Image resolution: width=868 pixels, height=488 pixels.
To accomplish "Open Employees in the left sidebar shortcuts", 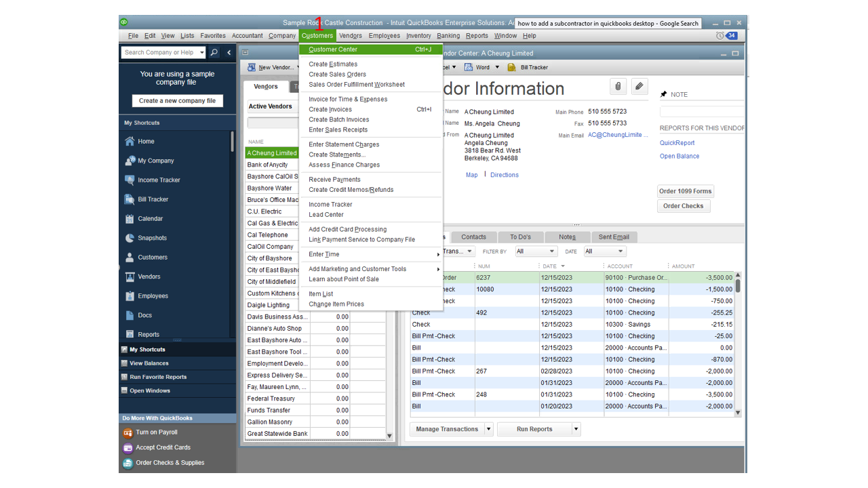I will coord(153,296).
